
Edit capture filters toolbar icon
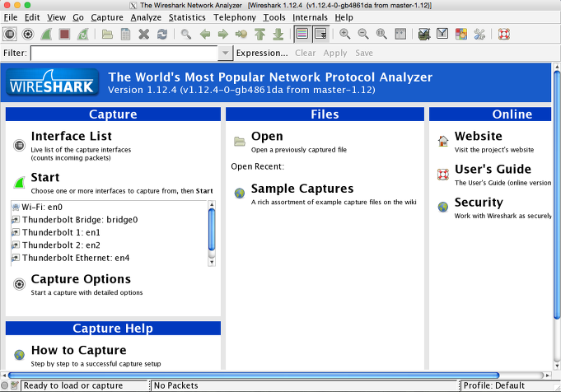[x=424, y=35]
